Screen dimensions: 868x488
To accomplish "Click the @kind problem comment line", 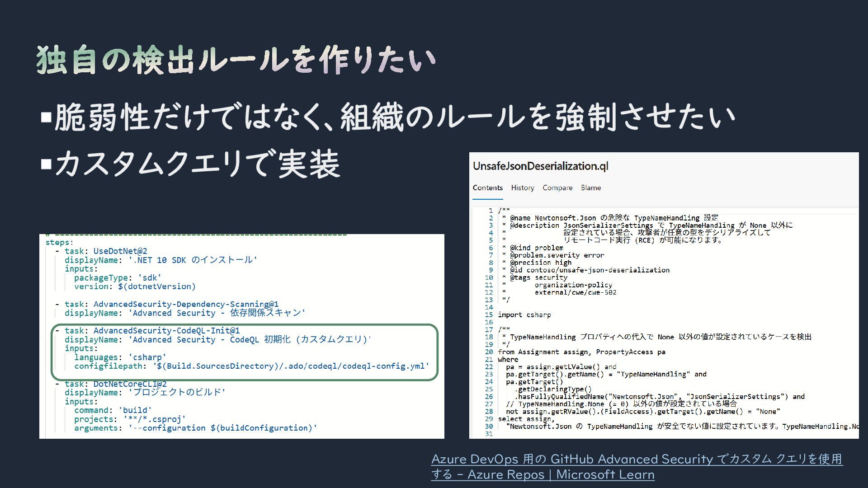I will [536, 248].
